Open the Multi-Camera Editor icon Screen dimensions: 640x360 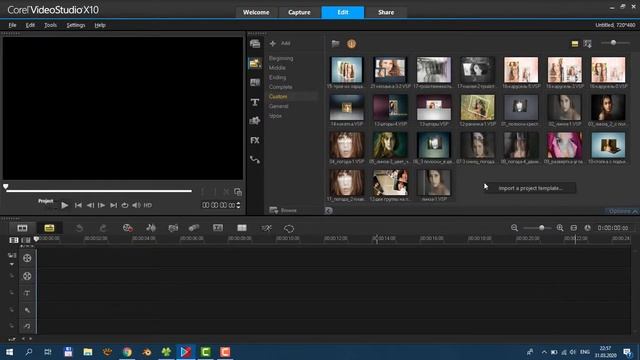coord(242,228)
